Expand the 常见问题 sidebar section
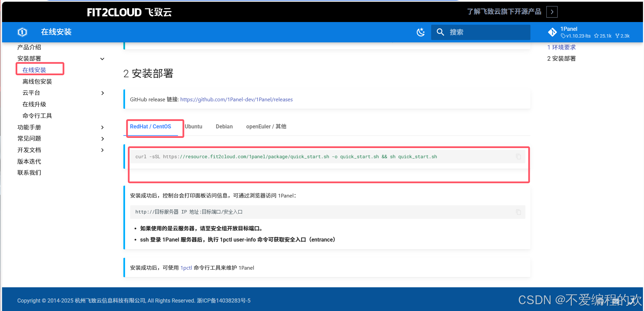644x311 pixels. point(102,139)
